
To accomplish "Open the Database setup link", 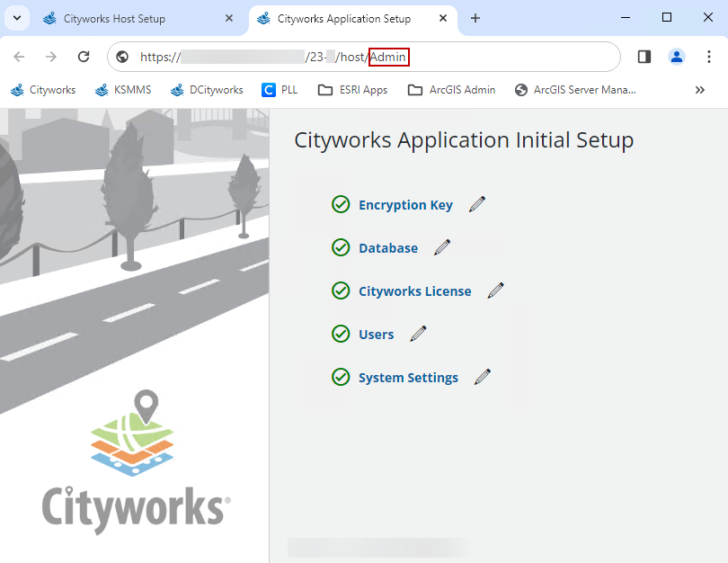I will click(388, 248).
